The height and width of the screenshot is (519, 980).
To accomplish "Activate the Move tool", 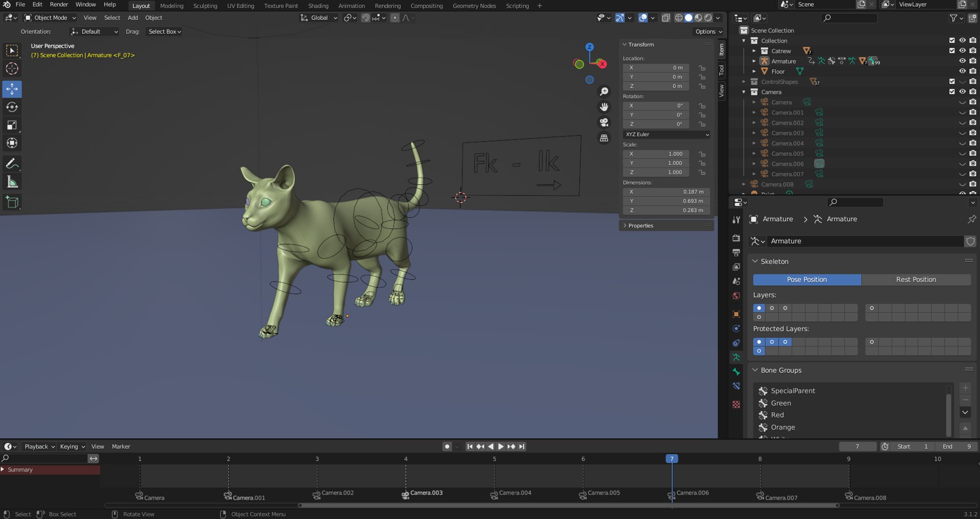I will pyautogui.click(x=12, y=89).
